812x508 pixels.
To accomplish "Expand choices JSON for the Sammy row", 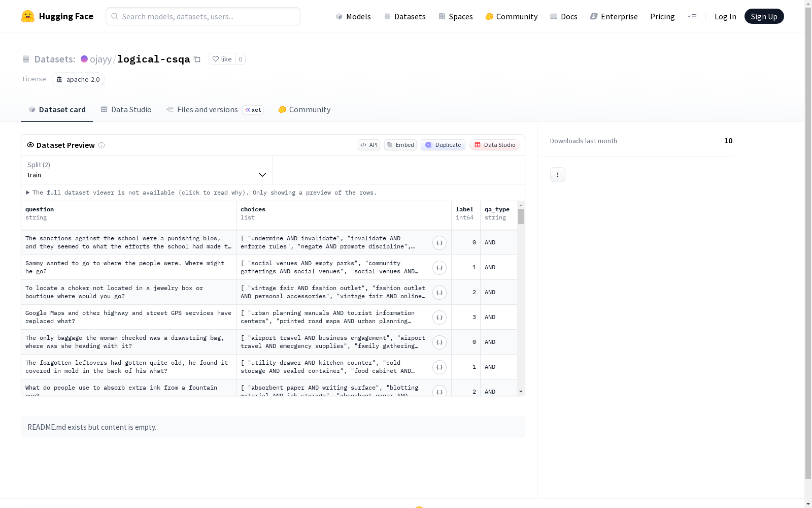I will (439, 268).
